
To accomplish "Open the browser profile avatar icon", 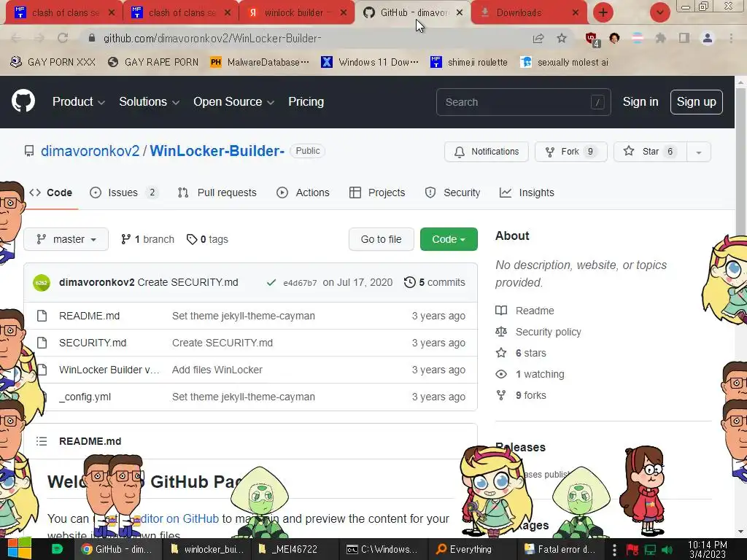I will click(x=708, y=38).
